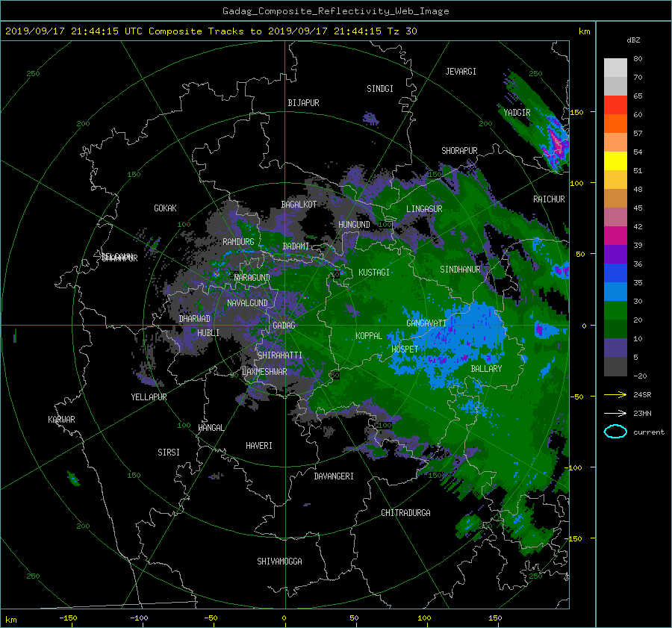This screenshot has height=628, width=672.
Task: Click the yellow 51 dBZ color swatch
Action: pyautogui.click(x=615, y=161)
